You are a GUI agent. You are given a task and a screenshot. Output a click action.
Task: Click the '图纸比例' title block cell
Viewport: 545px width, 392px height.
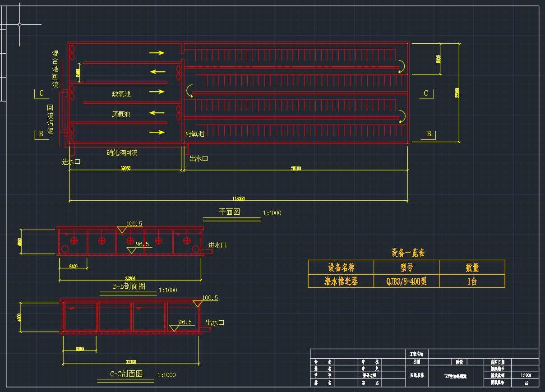tap(498, 375)
